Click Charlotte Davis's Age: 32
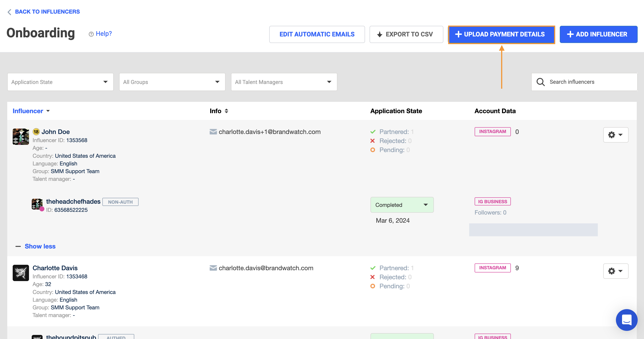The width and height of the screenshot is (644, 339). point(42,284)
